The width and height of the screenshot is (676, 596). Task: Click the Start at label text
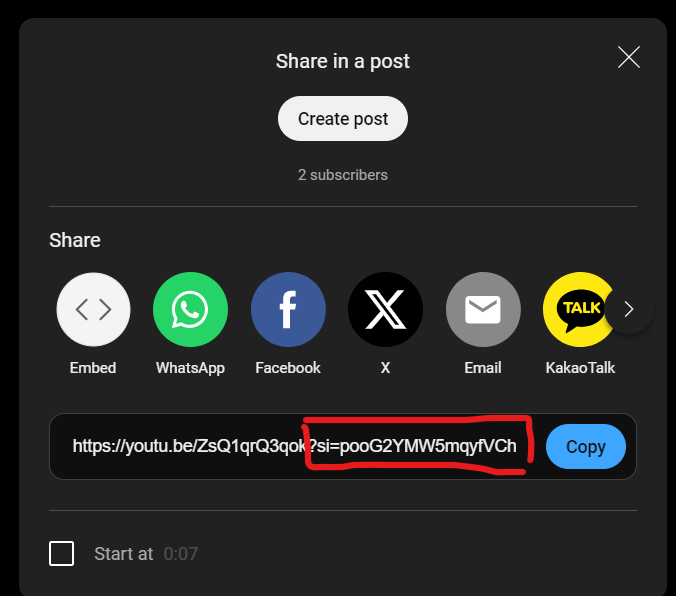pyautogui.click(x=124, y=554)
